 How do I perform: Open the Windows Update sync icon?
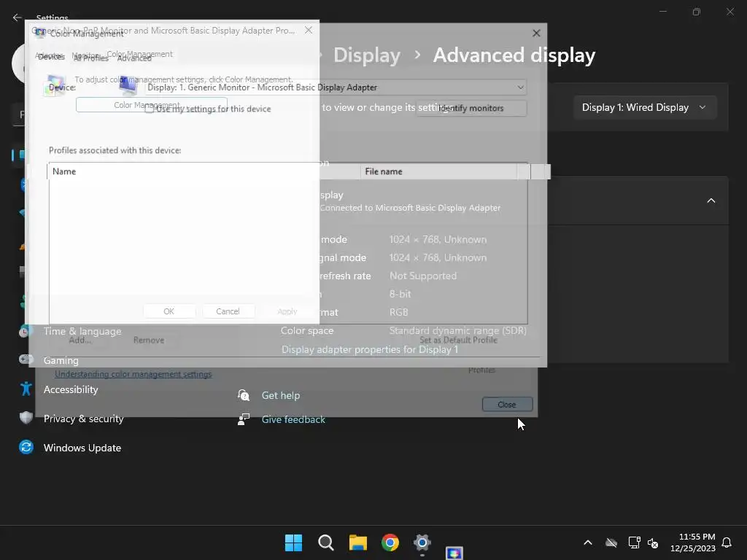click(26, 447)
